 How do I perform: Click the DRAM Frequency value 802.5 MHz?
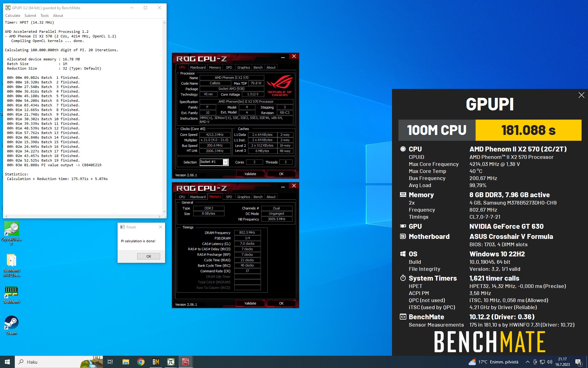[x=247, y=232]
